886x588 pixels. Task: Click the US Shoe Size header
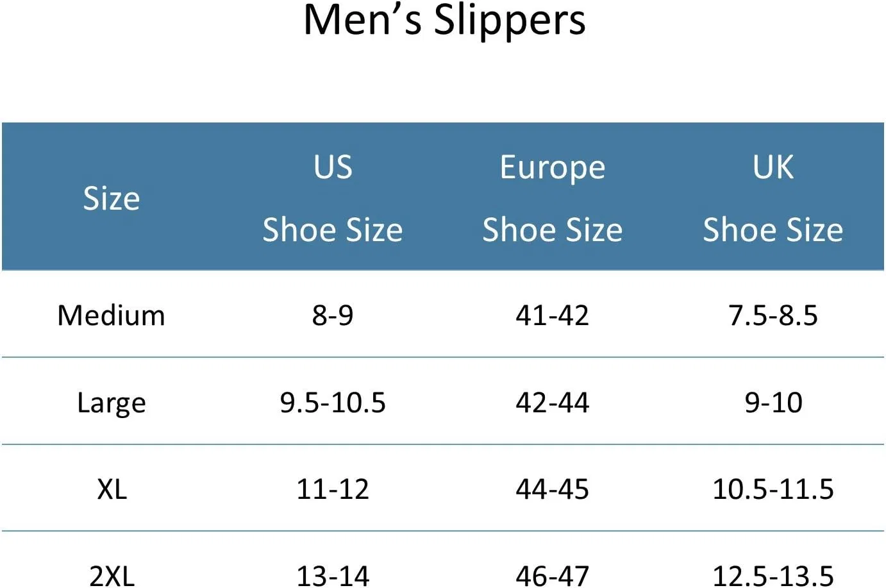point(333,198)
